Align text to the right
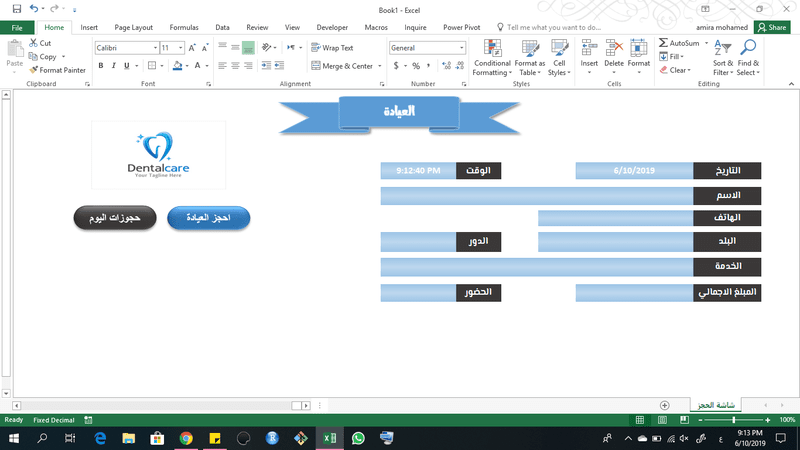The image size is (800, 450). point(248,65)
